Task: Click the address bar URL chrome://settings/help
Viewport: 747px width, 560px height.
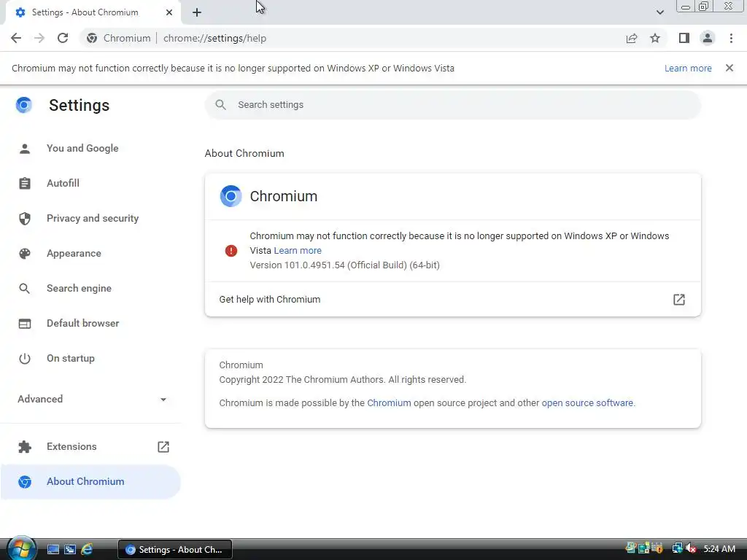Action: tap(215, 38)
